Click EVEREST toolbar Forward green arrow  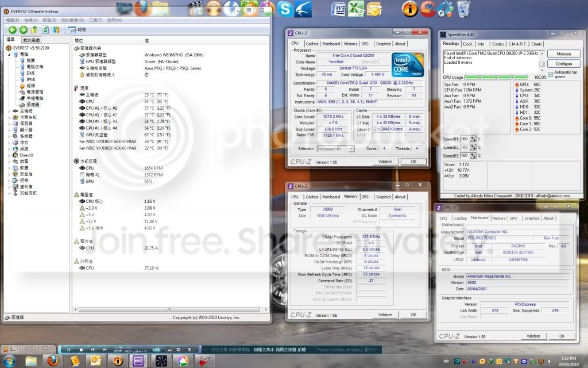click(23, 30)
